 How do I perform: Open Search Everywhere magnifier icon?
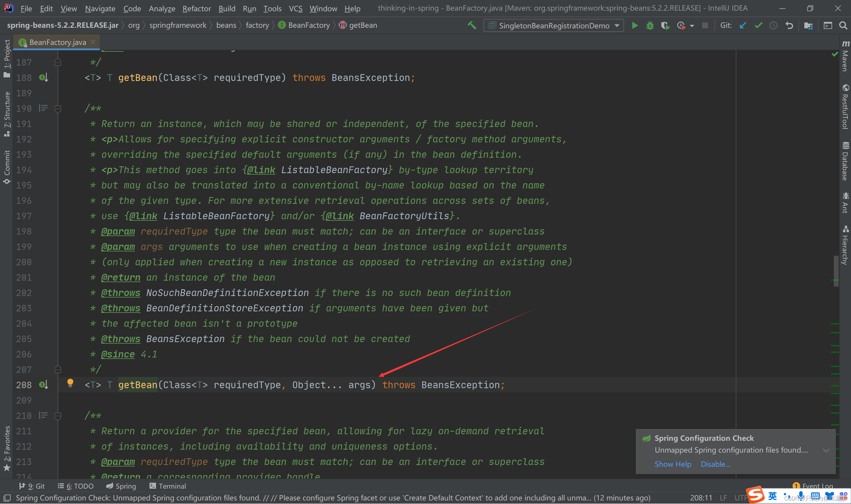click(x=843, y=25)
